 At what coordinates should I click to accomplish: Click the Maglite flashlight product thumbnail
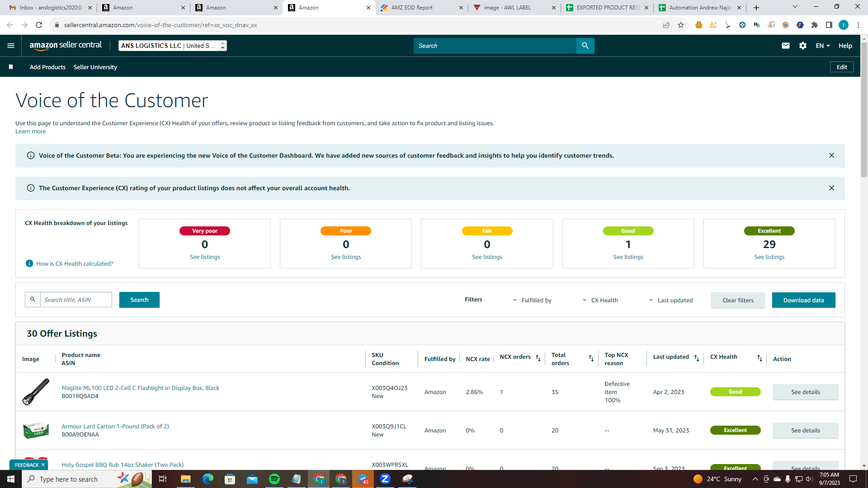[36, 392]
